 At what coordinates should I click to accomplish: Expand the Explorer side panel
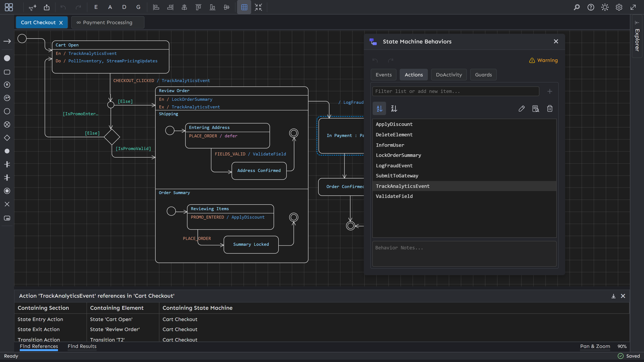tap(637, 36)
